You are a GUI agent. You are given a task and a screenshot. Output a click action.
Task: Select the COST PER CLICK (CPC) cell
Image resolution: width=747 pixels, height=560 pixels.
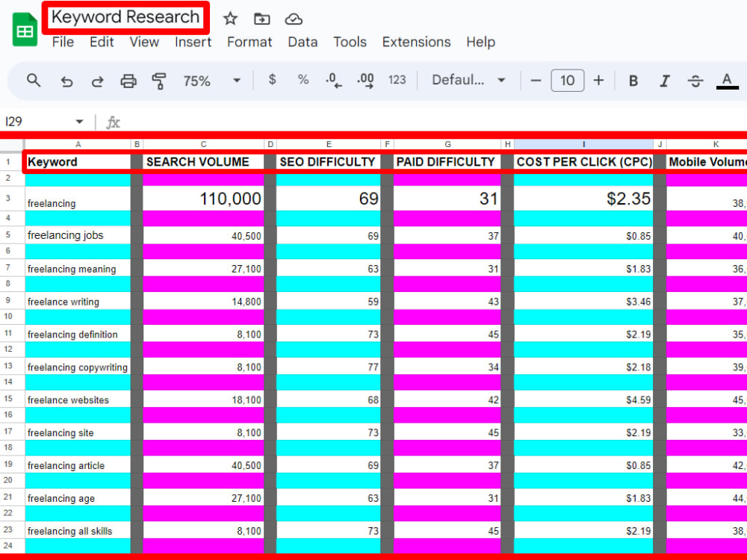tap(583, 162)
